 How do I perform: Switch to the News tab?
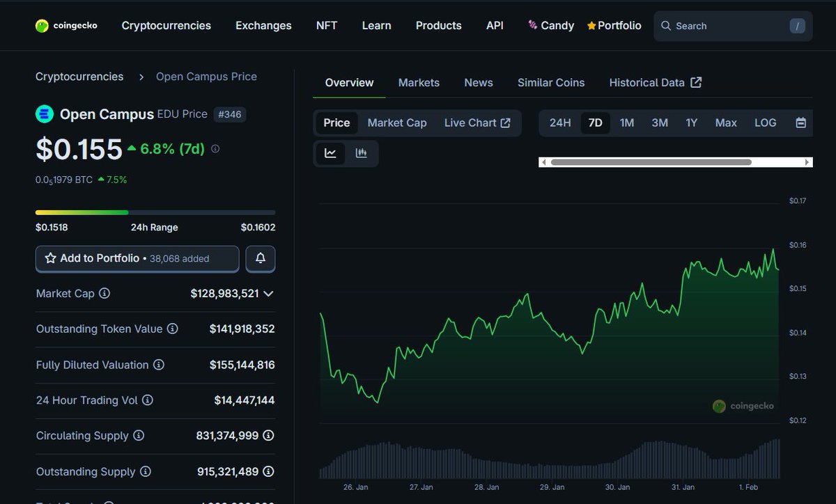click(x=479, y=83)
